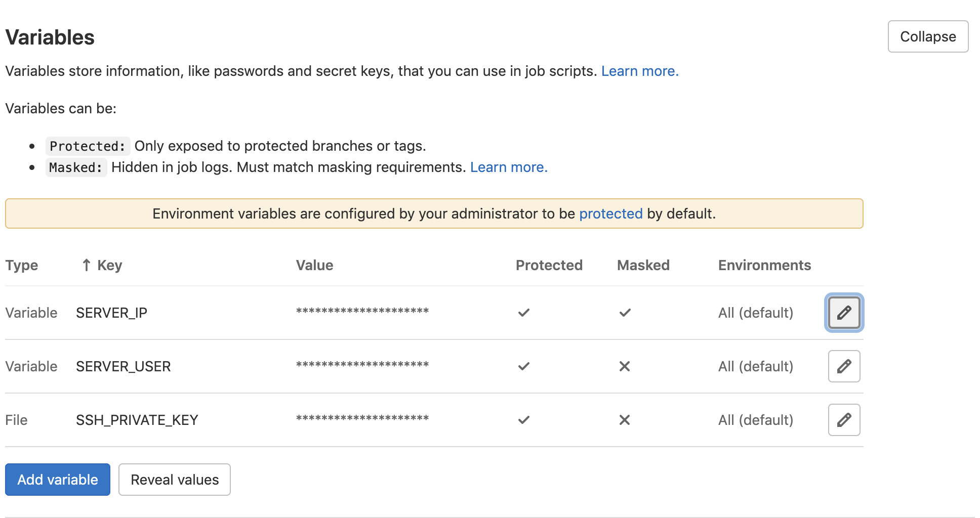Screen dimensions: 980x518
Task: Click the Environments column header
Action: click(x=764, y=265)
